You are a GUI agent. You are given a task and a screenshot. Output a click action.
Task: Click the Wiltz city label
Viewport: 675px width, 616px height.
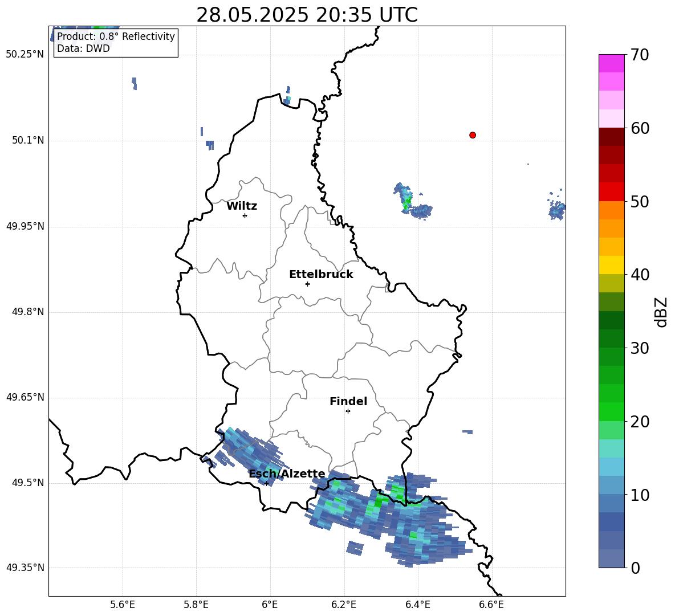[242, 206]
